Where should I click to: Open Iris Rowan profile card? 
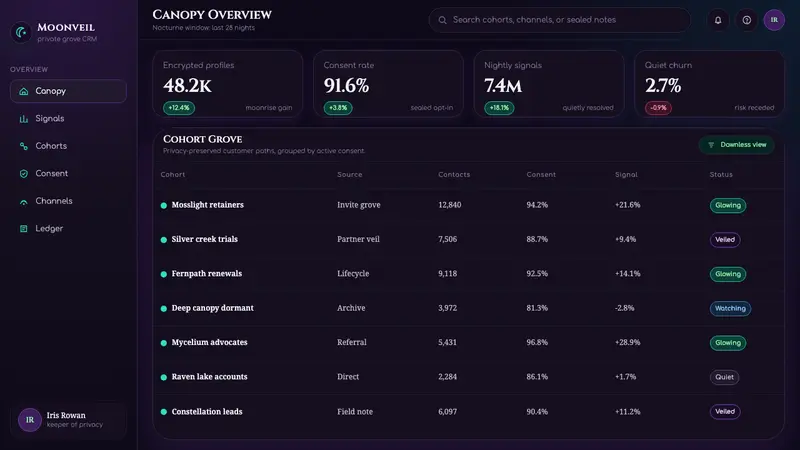pos(68,420)
